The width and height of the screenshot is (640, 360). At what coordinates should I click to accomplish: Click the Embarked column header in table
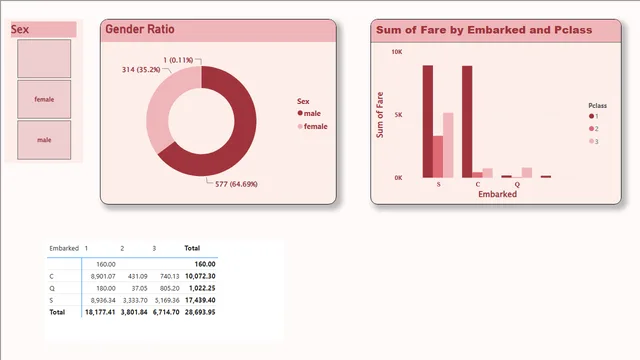click(x=64, y=248)
